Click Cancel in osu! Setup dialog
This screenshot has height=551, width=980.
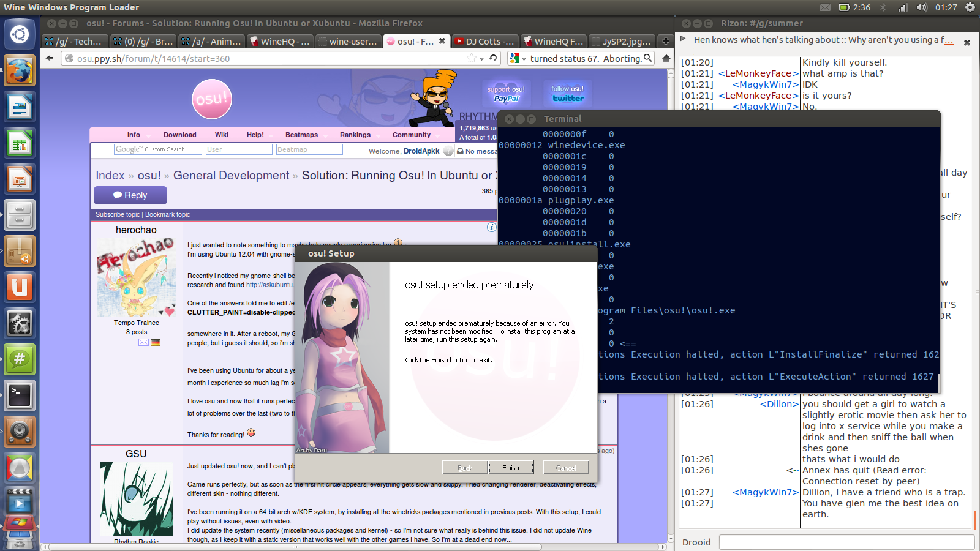[x=566, y=468]
